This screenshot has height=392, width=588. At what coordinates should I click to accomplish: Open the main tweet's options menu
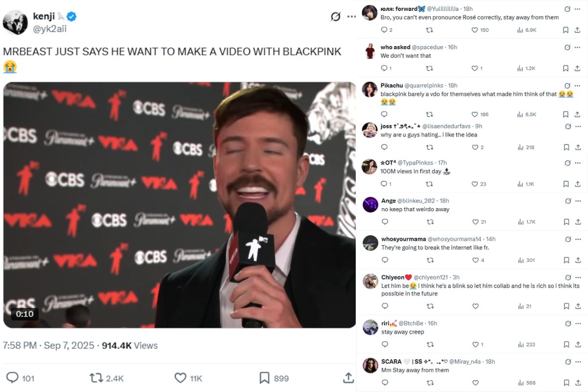(x=351, y=17)
